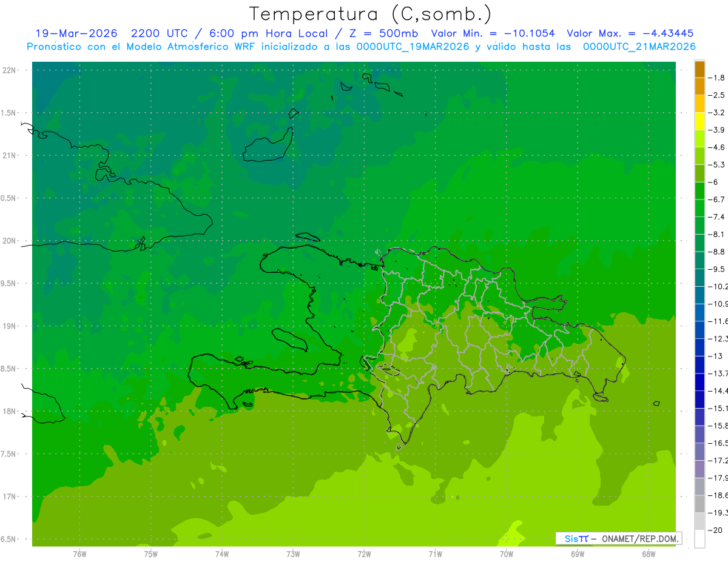Click Saona island at the Dominican Republic's southeast tip
728x562 pixels.
[601, 398]
